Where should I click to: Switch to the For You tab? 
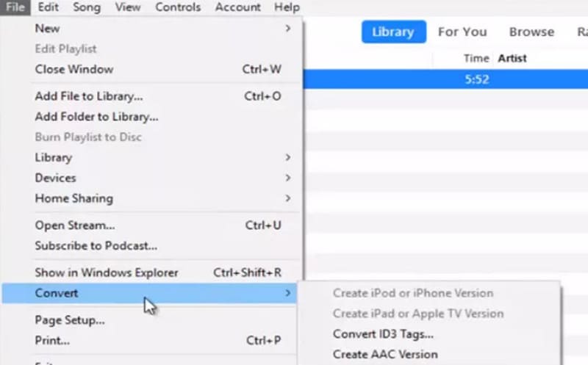(462, 32)
